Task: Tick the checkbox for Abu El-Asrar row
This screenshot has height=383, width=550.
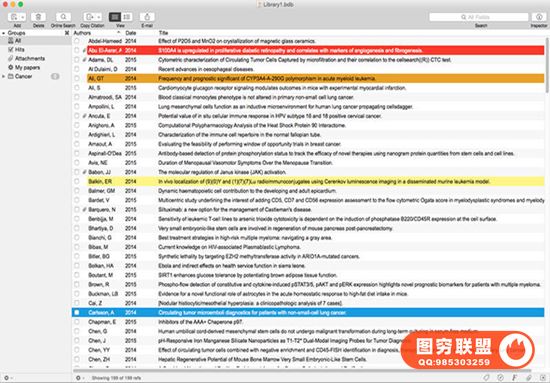Action: [x=76, y=51]
